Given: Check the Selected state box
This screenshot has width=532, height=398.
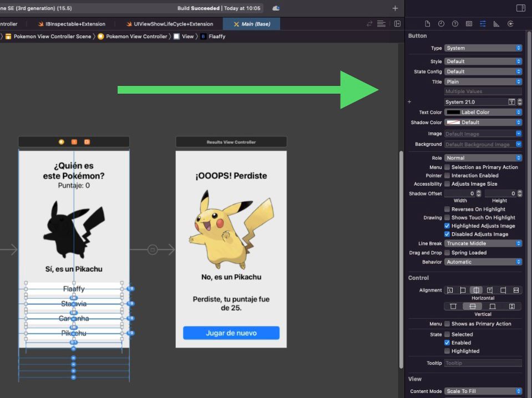Looking at the screenshot, I should [x=447, y=334].
